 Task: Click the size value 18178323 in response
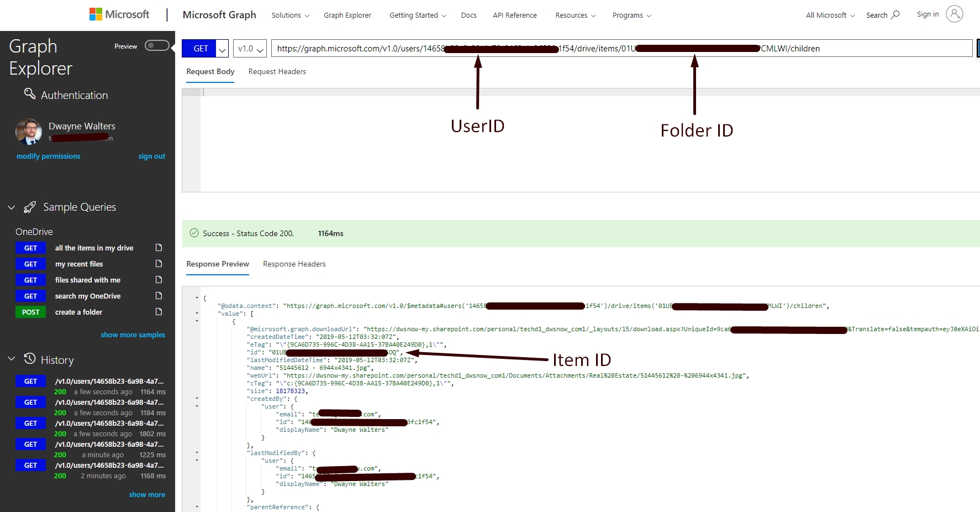pos(291,391)
